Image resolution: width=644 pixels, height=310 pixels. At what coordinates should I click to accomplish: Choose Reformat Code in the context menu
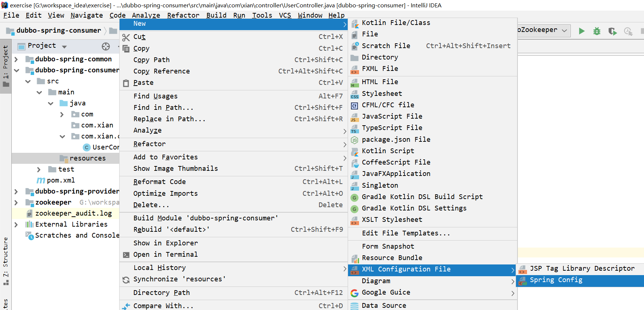click(160, 182)
